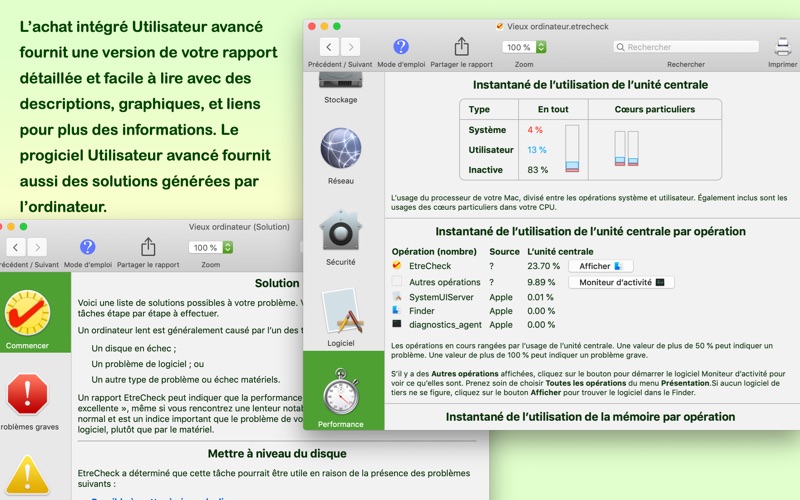Click the 23.70 % value for EtreCheck

click(x=543, y=266)
